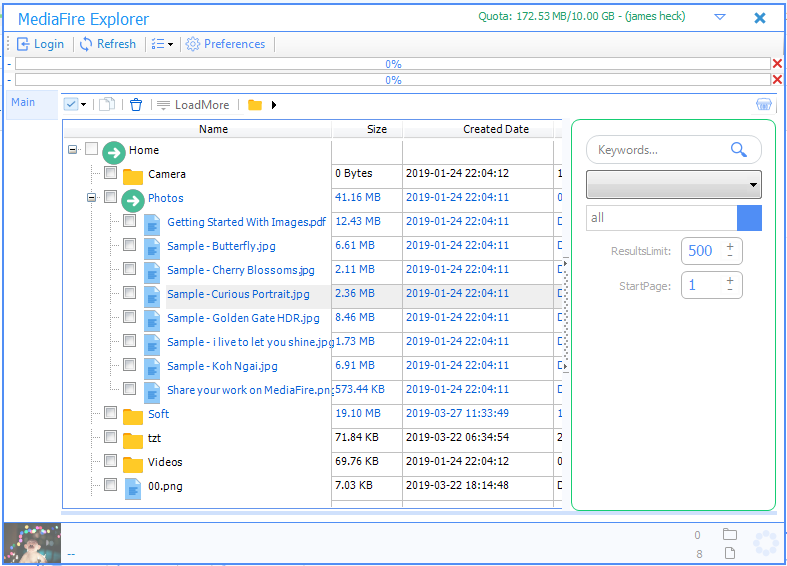Increase ResultsLimit with plus stepper

(x=730, y=246)
